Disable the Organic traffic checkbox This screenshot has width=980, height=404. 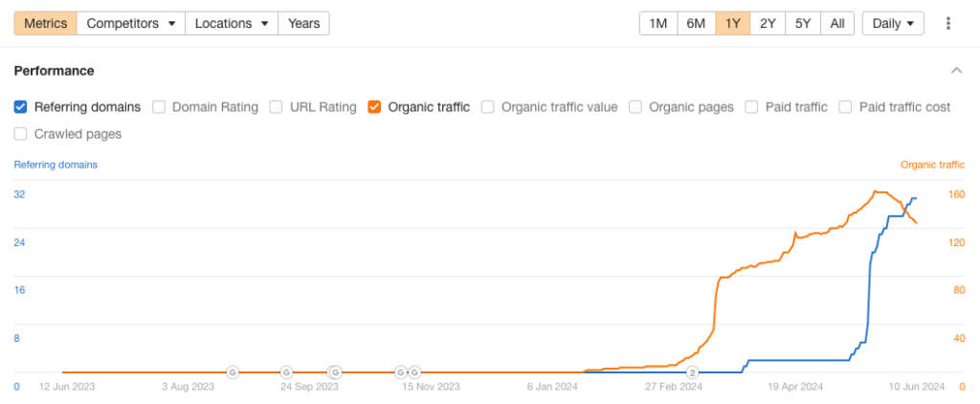[x=375, y=107]
